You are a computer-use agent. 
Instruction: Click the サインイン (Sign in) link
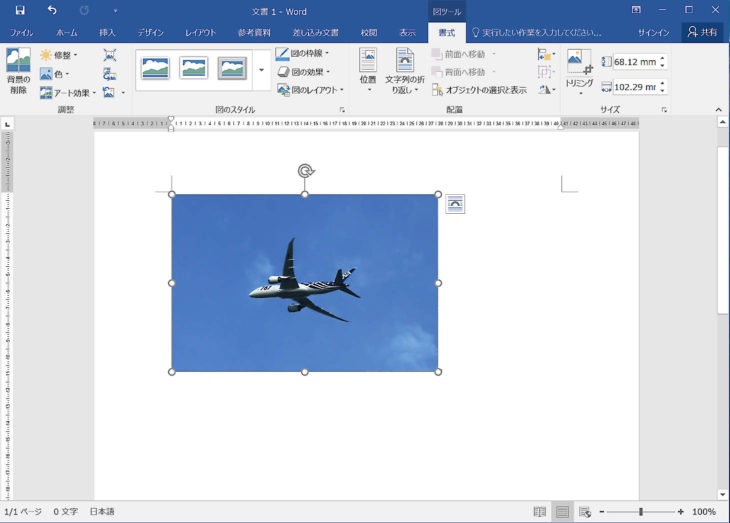point(653,33)
